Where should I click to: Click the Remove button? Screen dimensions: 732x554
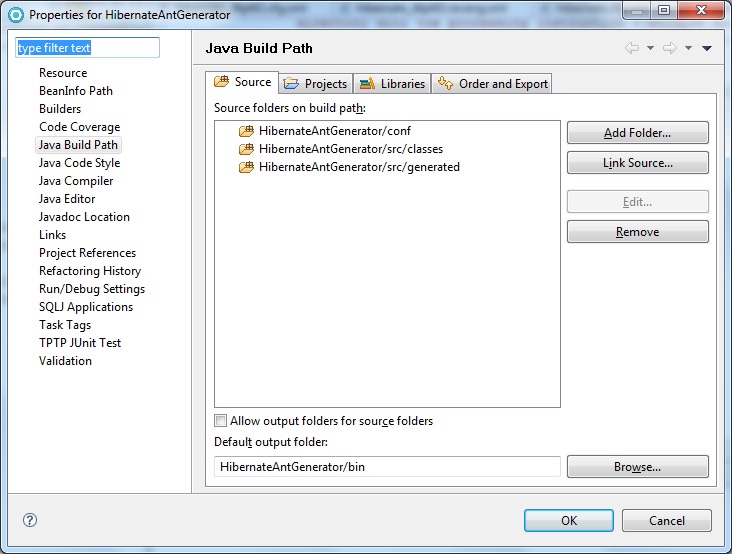(x=638, y=231)
